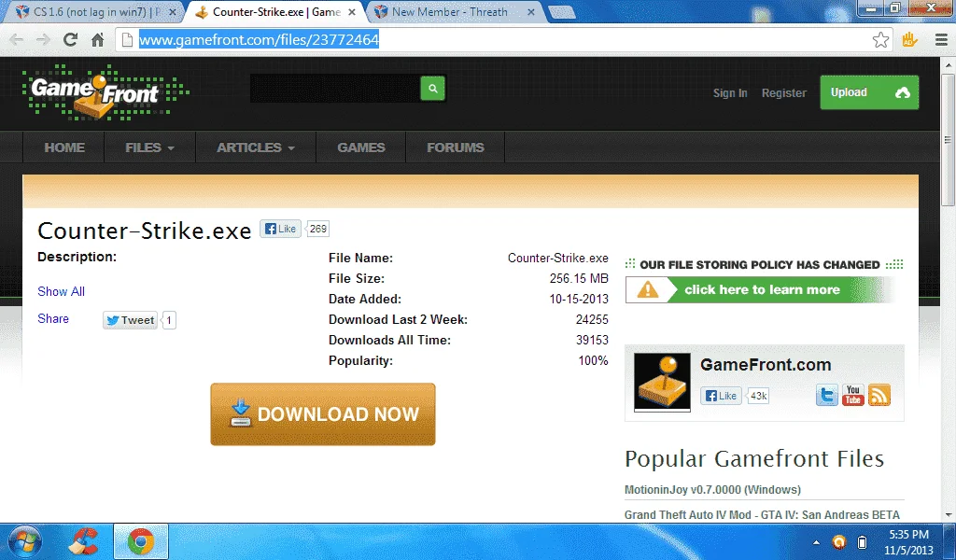
Task: Close the CS 1.6 tab
Action: click(173, 11)
